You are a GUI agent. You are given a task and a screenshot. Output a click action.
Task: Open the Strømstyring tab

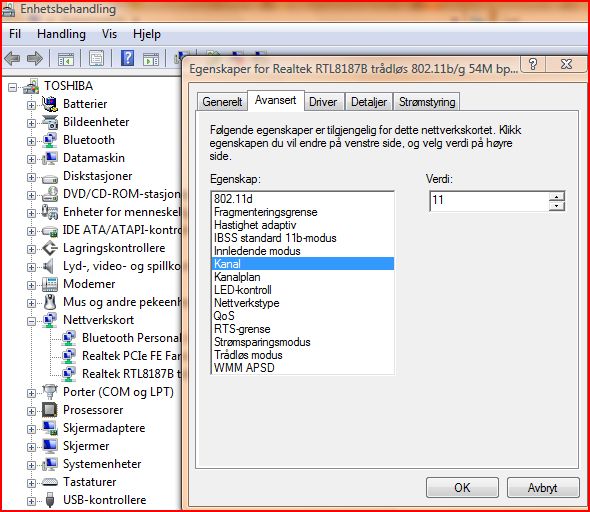click(427, 102)
